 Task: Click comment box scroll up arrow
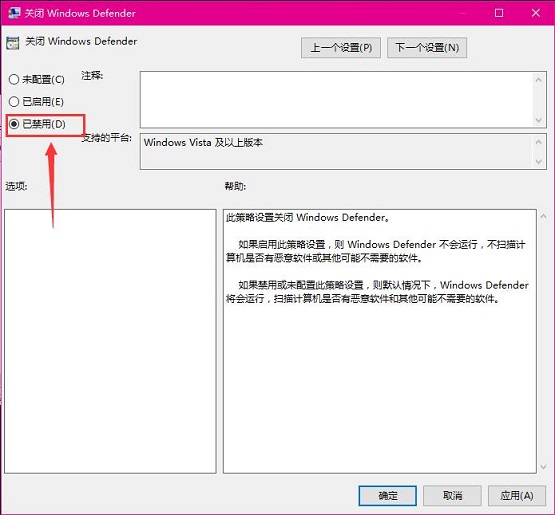(538, 80)
